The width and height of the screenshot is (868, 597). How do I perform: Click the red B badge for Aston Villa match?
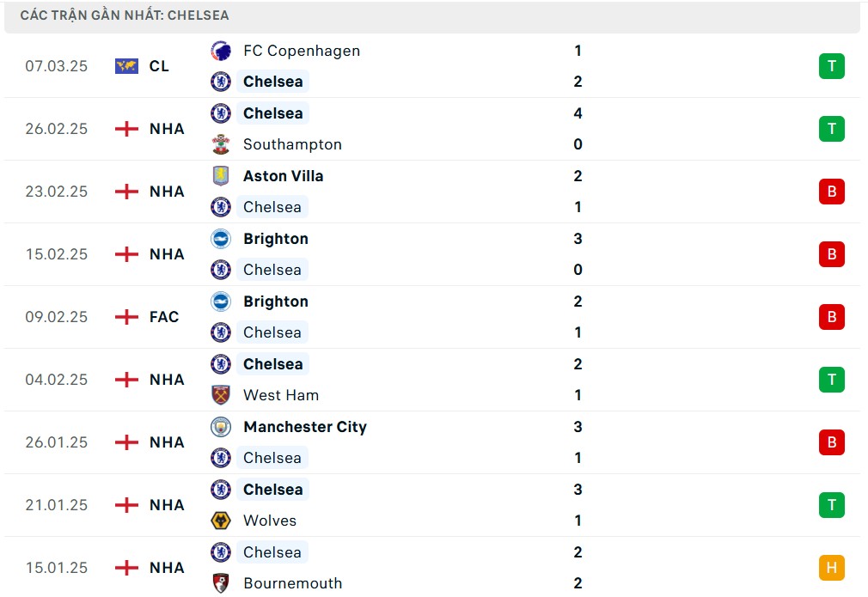[x=831, y=192]
